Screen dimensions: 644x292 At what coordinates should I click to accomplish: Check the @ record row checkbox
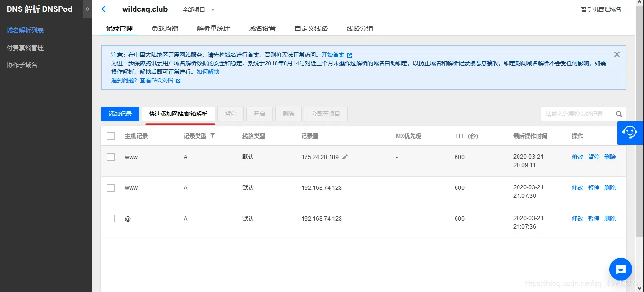click(110, 218)
